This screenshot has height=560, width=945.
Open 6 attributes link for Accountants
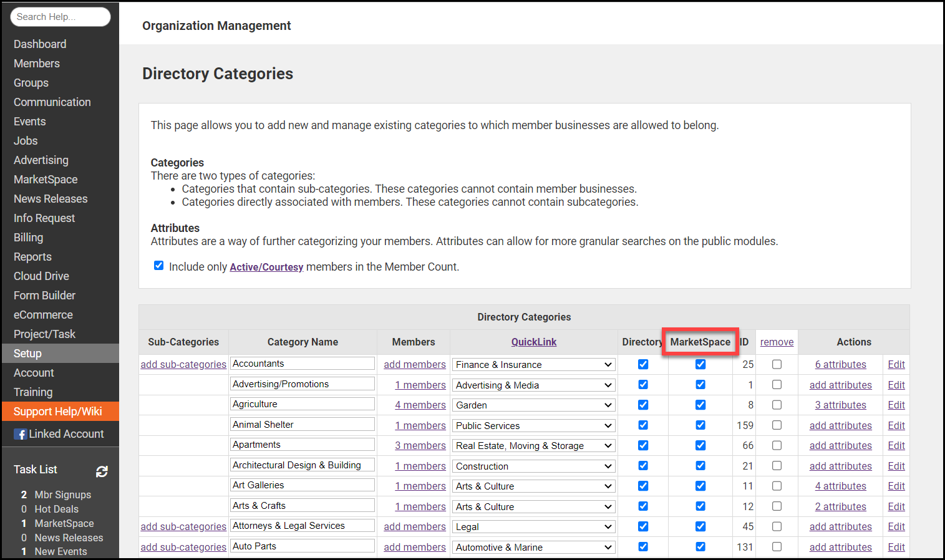click(840, 365)
